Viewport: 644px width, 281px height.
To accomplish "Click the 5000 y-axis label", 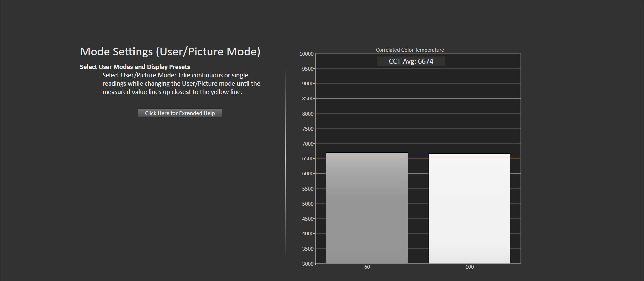I will click(x=308, y=204).
